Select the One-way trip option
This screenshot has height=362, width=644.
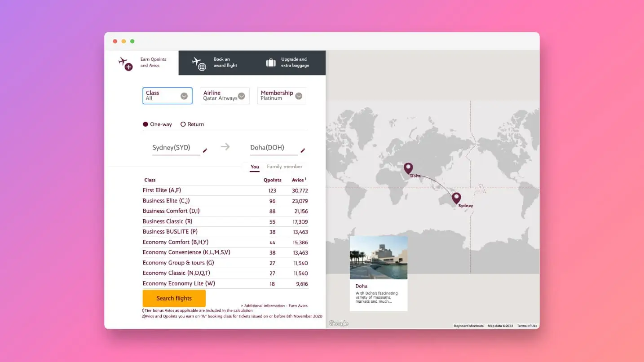[157, 124]
